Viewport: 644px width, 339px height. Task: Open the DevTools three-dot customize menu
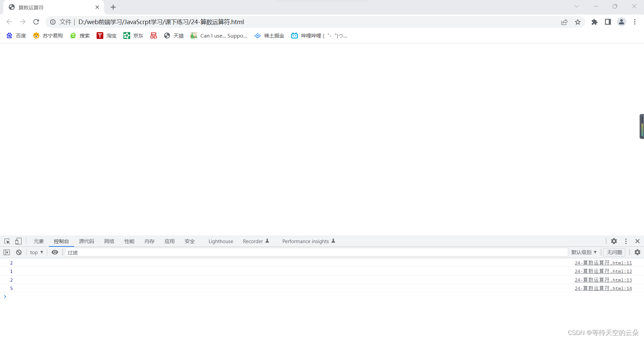[626, 241]
